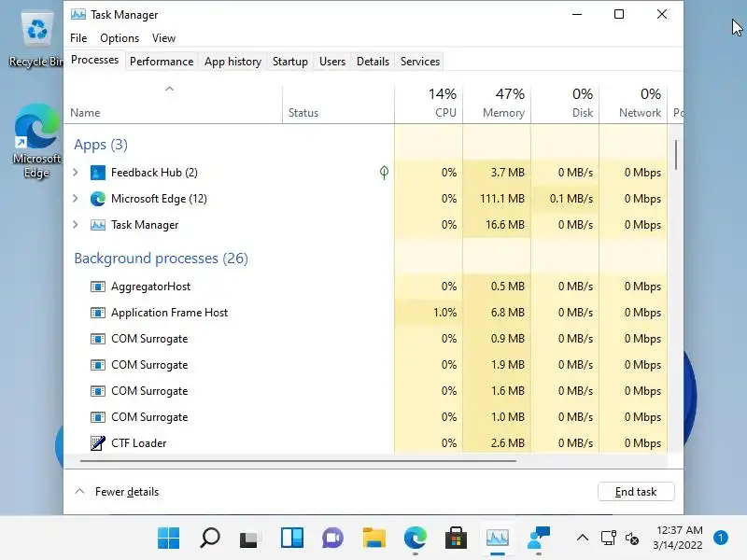Open the Chat app on the taskbar

click(x=332, y=539)
